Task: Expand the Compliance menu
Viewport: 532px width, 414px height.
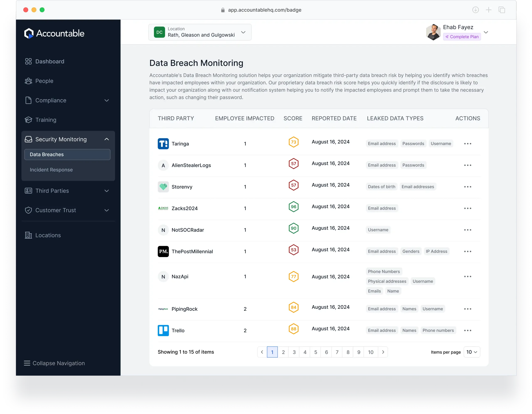Action: pos(51,100)
